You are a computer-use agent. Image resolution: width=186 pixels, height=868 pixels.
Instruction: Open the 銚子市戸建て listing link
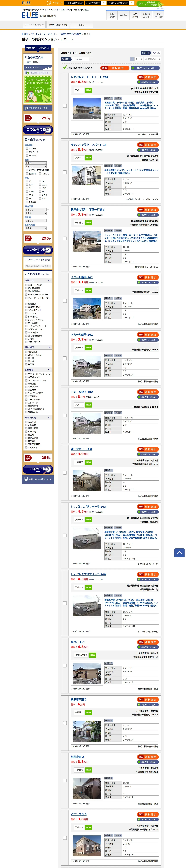click(79, 699)
